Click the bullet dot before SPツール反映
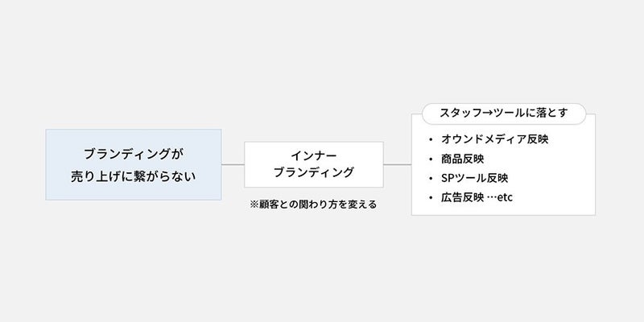The height and width of the screenshot is (322, 644). coord(431,178)
